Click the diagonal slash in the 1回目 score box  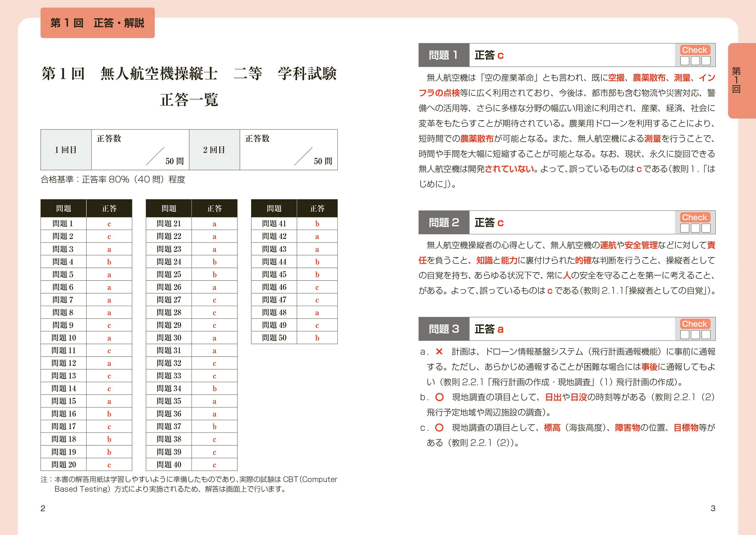(155, 156)
